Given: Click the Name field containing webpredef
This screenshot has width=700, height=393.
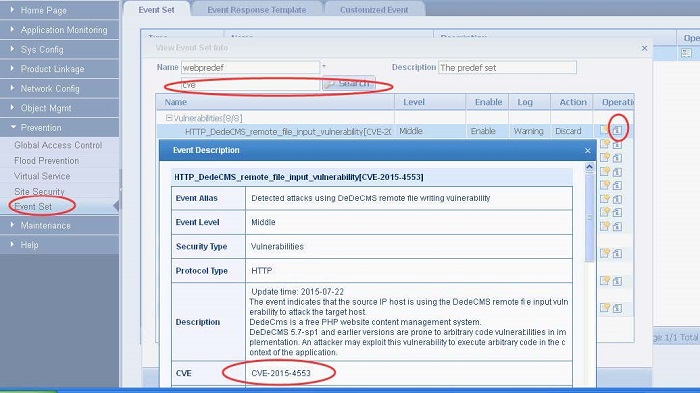Looking at the screenshot, I should pyautogui.click(x=250, y=67).
